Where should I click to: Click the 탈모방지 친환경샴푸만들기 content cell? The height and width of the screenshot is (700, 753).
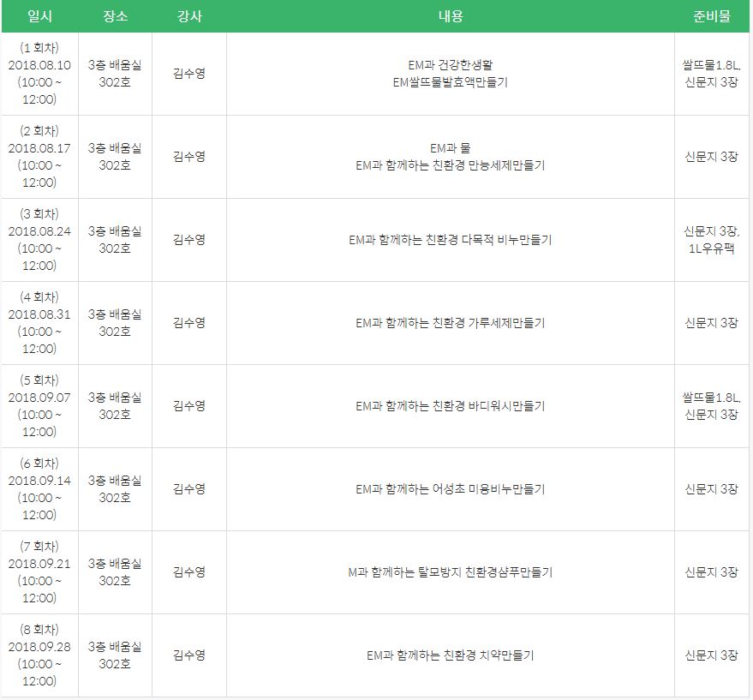[450, 572]
